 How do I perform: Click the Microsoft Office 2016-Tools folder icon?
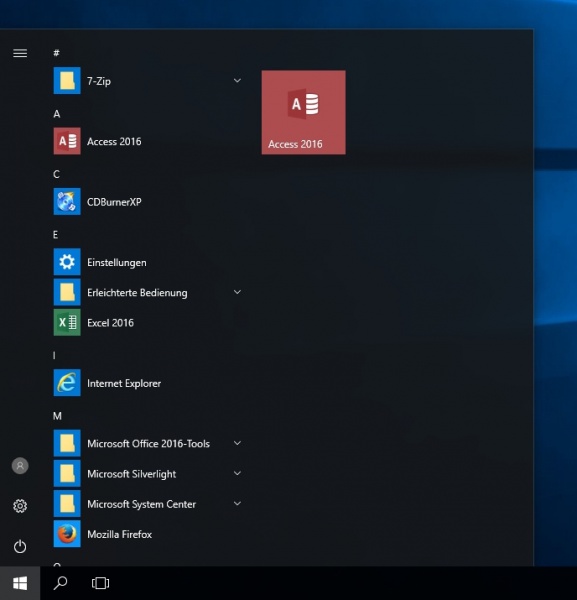tap(67, 443)
